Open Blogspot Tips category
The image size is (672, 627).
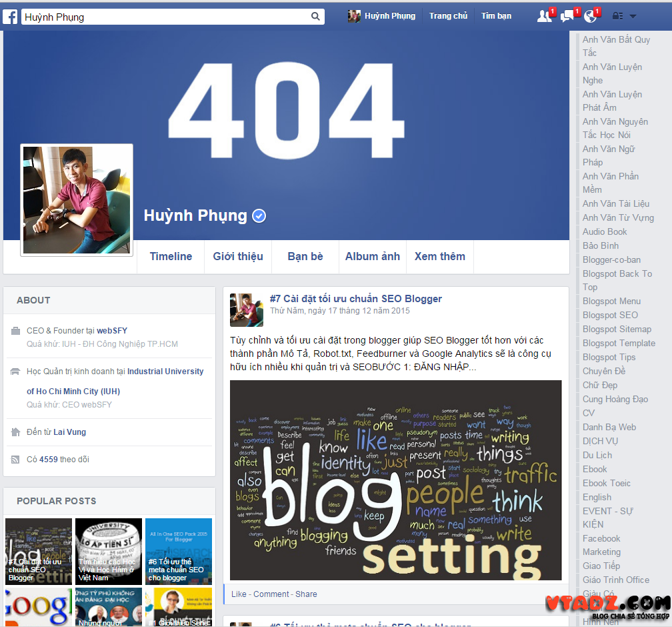609,358
